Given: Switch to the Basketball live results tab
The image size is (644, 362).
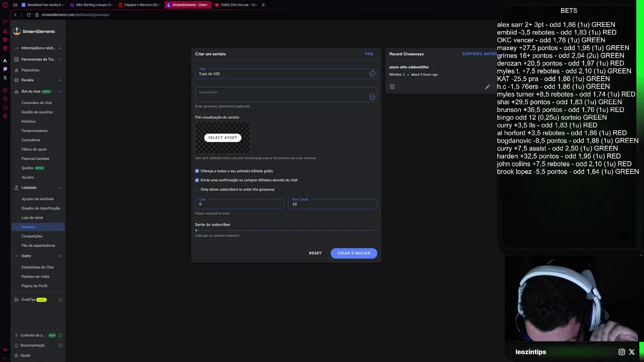Looking at the screenshot, I should pyautogui.click(x=42, y=5).
